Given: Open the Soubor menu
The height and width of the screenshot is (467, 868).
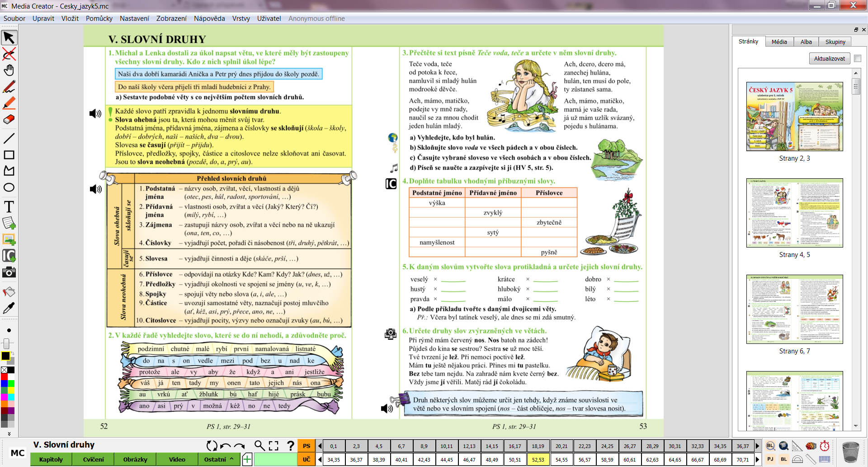Looking at the screenshot, I should (x=14, y=19).
